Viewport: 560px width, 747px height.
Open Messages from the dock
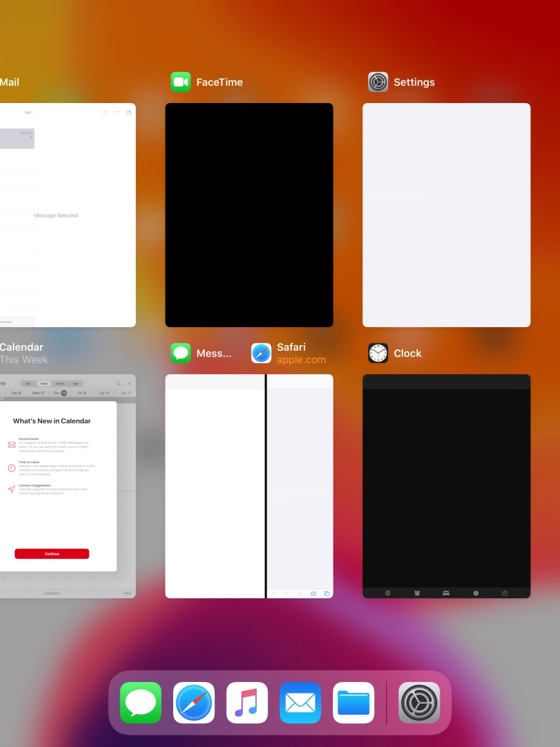click(140, 703)
